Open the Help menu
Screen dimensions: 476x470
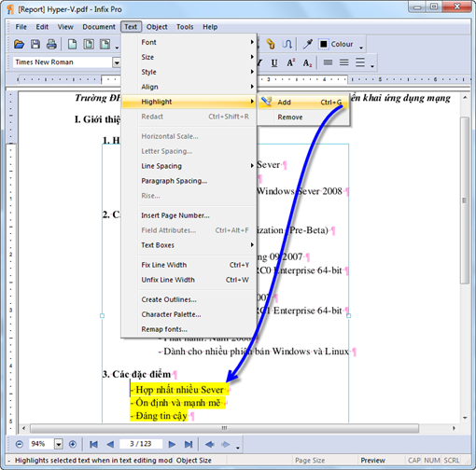coord(210,27)
